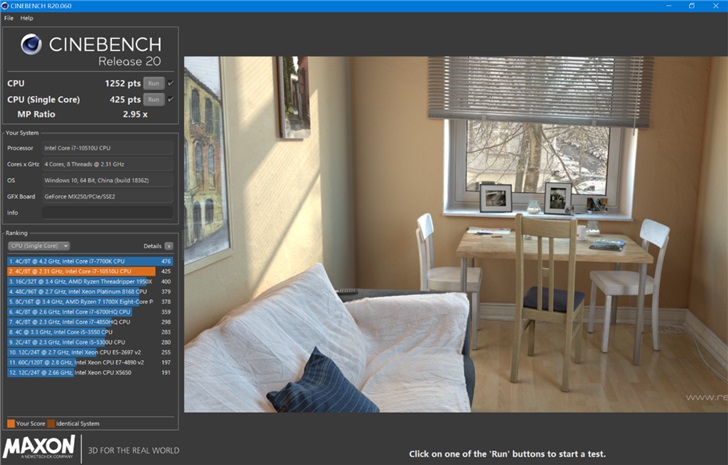Select the Core i7-7700K ranking entry
The image size is (728, 465).
tap(80, 261)
